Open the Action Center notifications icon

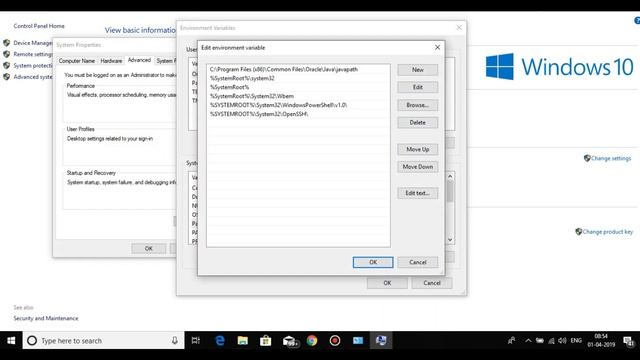(x=628, y=340)
